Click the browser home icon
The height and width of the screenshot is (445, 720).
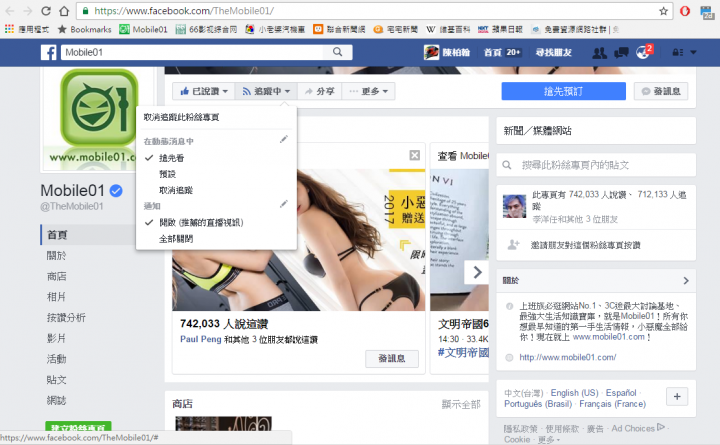pos(64,11)
